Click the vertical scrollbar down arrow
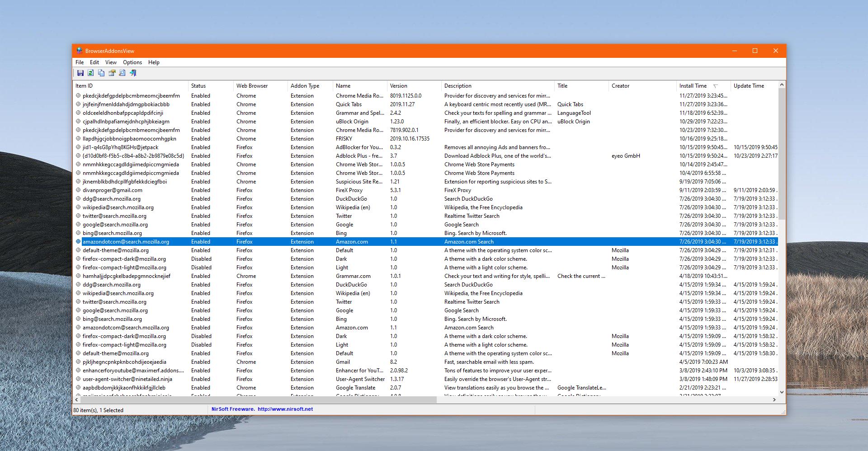This screenshot has width=868, height=451. 782,392
